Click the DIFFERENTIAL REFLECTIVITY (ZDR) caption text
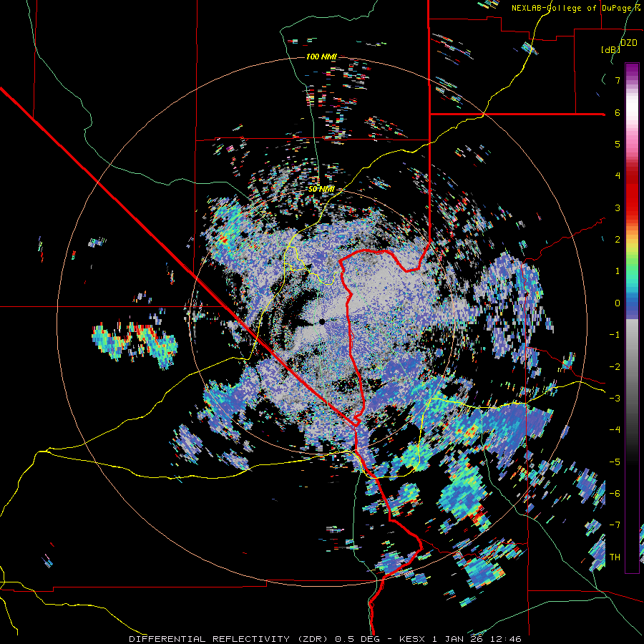This screenshot has width=644, height=644. coord(229,639)
